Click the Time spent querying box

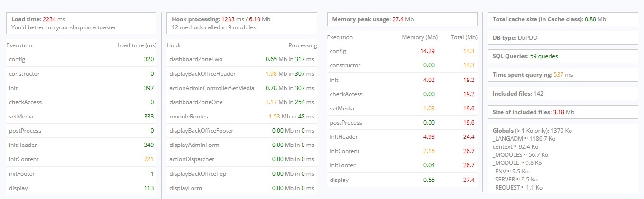(562, 75)
